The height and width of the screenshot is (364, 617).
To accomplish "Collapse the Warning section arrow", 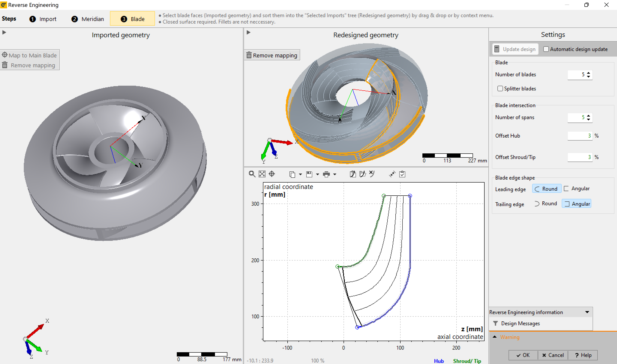I will coord(495,337).
